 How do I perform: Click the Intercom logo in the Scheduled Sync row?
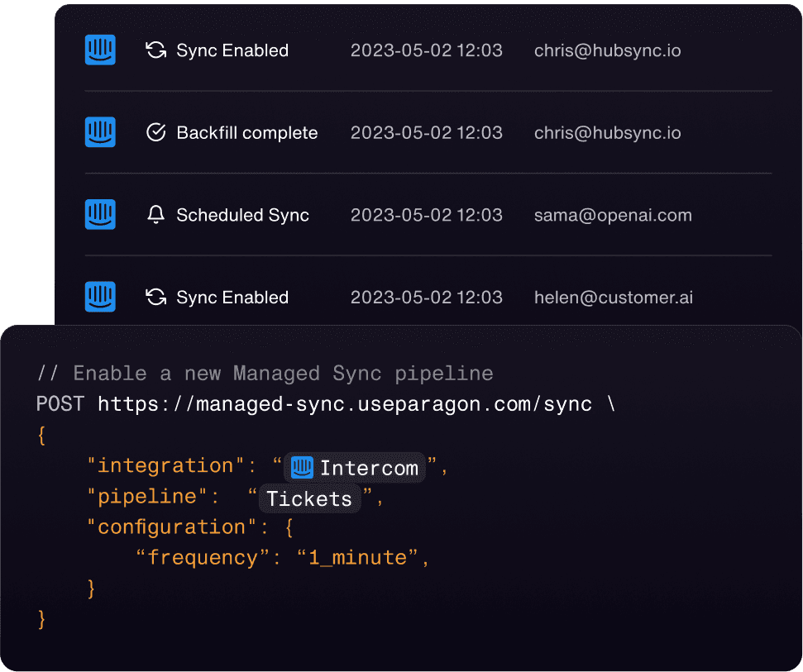pyautogui.click(x=100, y=215)
